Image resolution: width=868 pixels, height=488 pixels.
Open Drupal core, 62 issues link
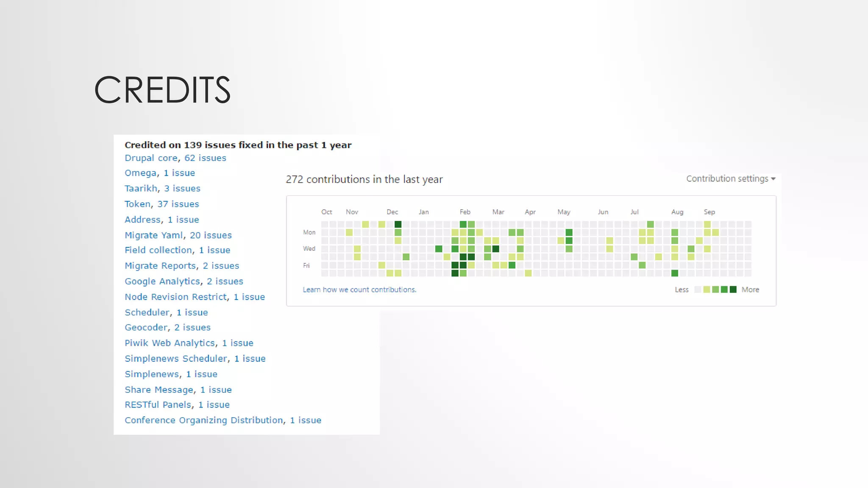coord(175,158)
